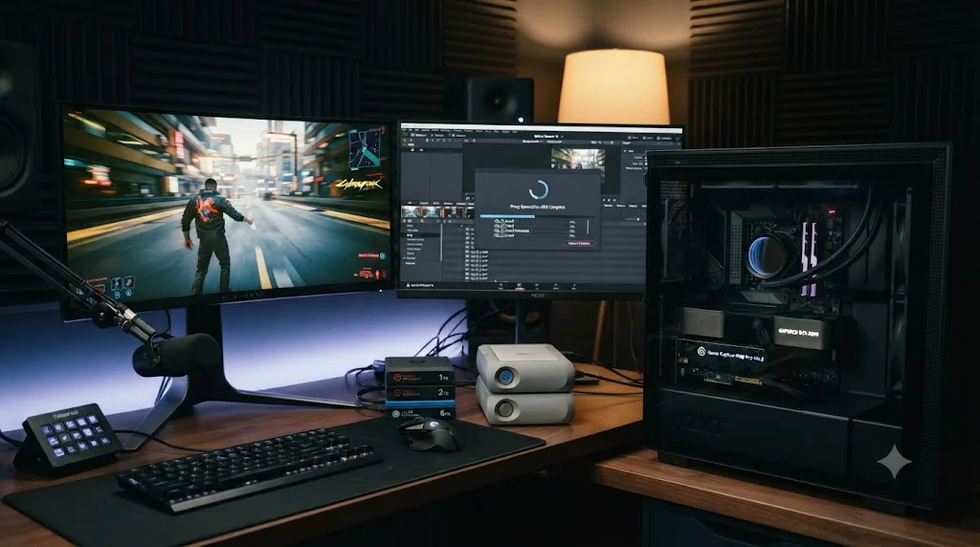Screen dimensions: 980x547
Task: Click the small slider in the editor's right panel
Action: click(x=633, y=219)
